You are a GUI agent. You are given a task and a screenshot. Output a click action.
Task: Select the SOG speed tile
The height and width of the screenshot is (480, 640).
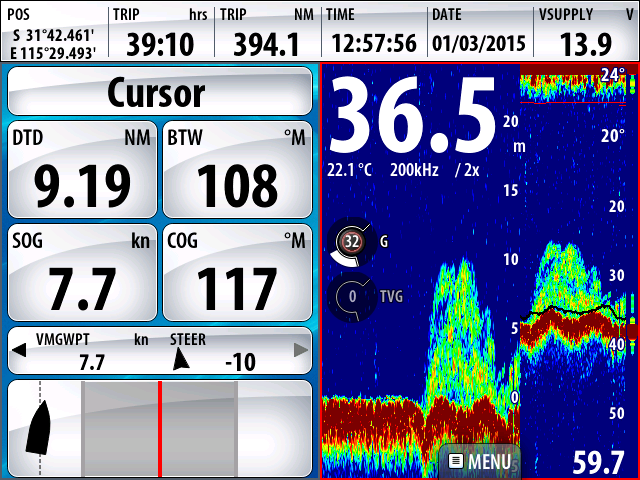(x=82, y=274)
